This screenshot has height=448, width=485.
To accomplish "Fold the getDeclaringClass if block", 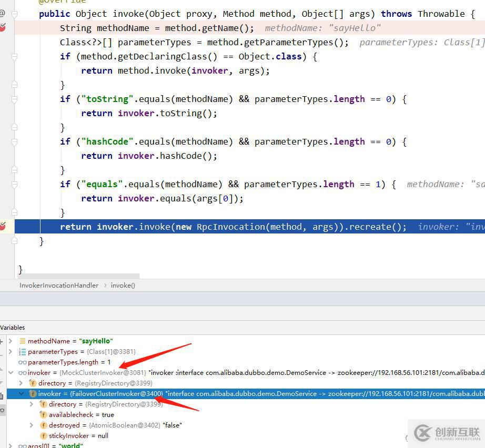I will pyautogui.click(x=15, y=56).
